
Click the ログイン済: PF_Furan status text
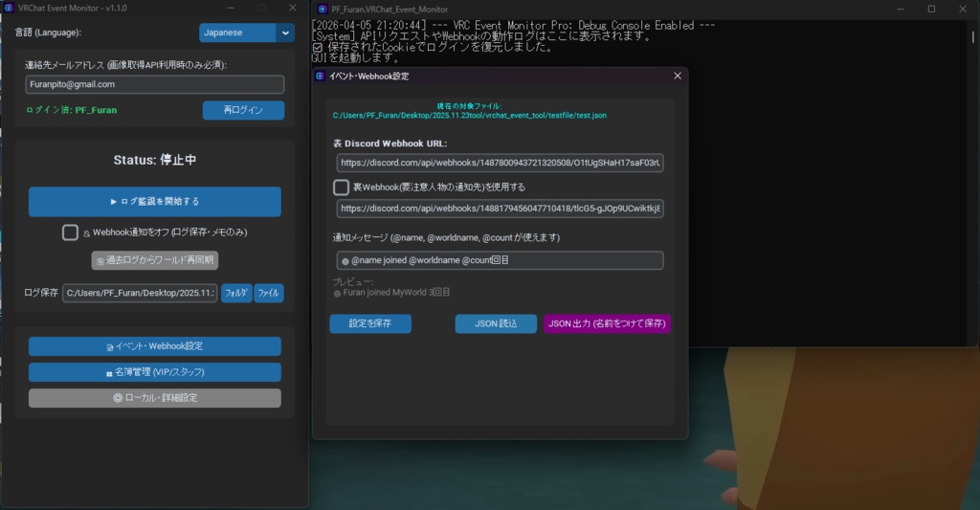coord(71,110)
